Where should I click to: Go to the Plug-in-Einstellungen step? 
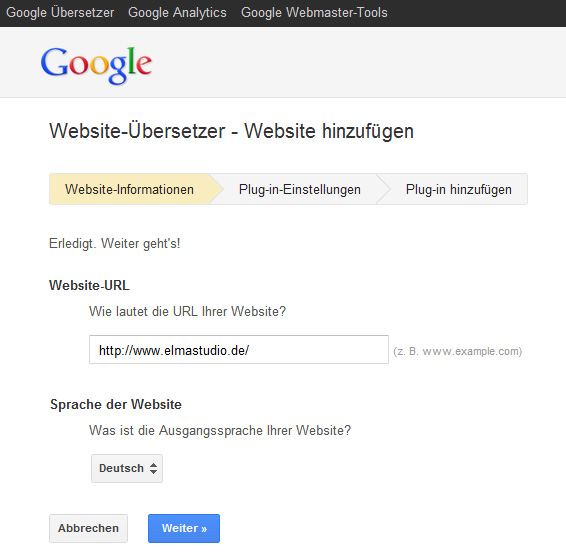click(300, 189)
